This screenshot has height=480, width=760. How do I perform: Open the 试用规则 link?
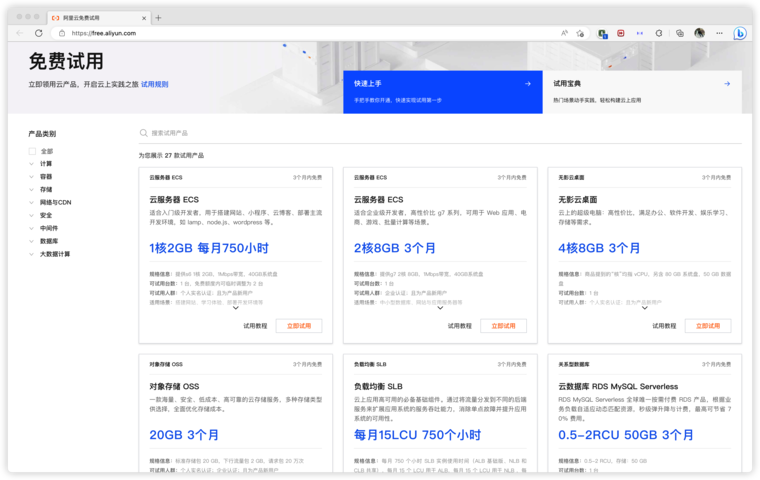coord(155,84)
